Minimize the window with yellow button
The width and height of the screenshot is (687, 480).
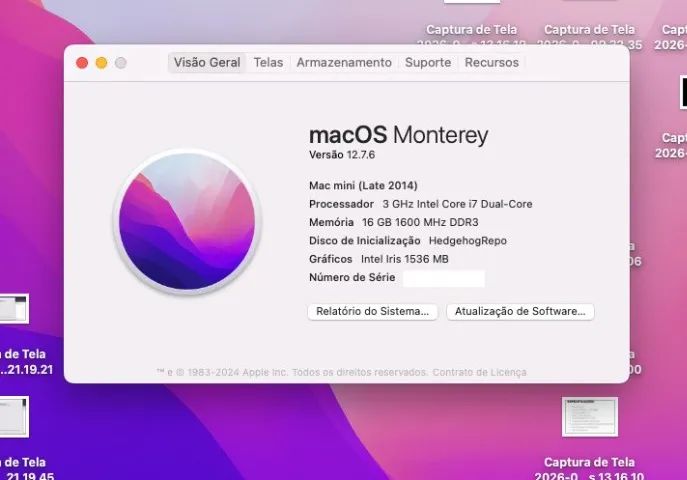click(101, 63)
